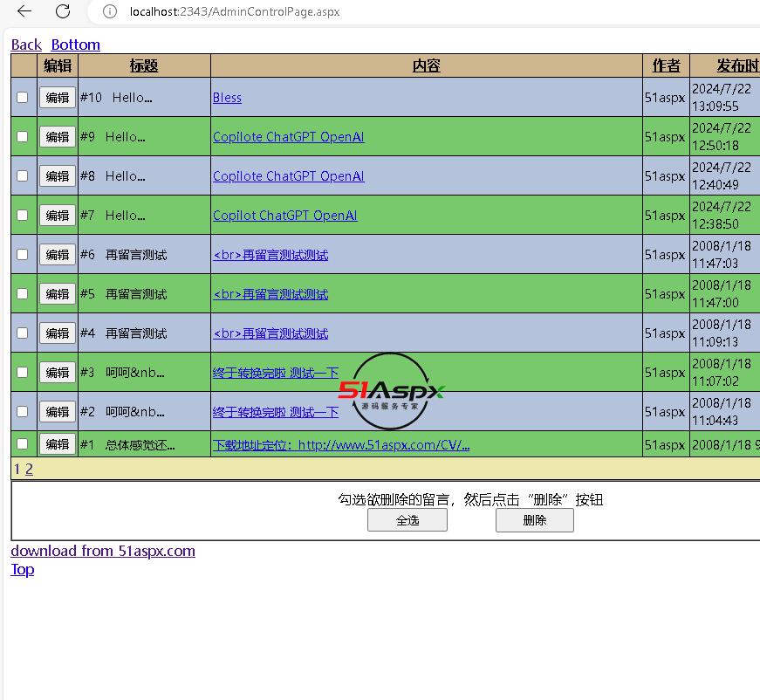Image resolution: width=760 pixels, height=700 pixels.
Task: Click 编辑 button for message #10
Action: [58, 98]
